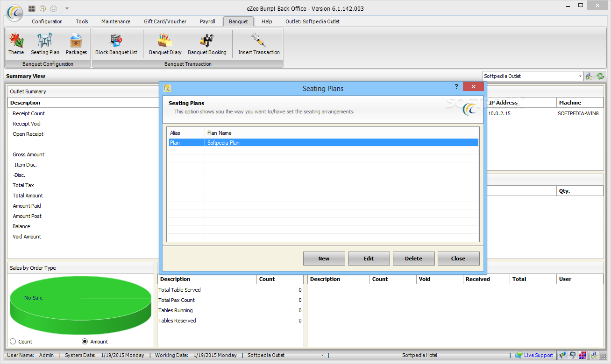Select the Banquet ribbon tab
This screenshot has height=364, width=611.
(238, 21)
